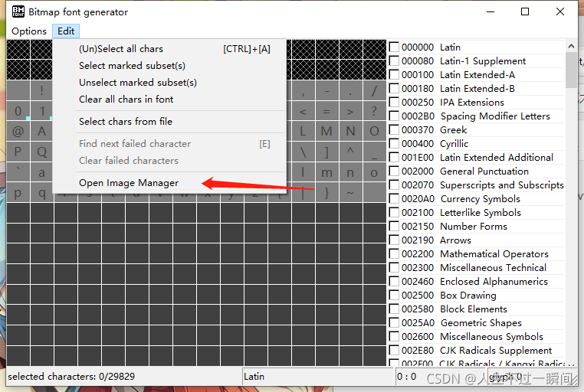Check the Latin Extended Additional checkbox

pyautogui.click(x=394, y=157)
